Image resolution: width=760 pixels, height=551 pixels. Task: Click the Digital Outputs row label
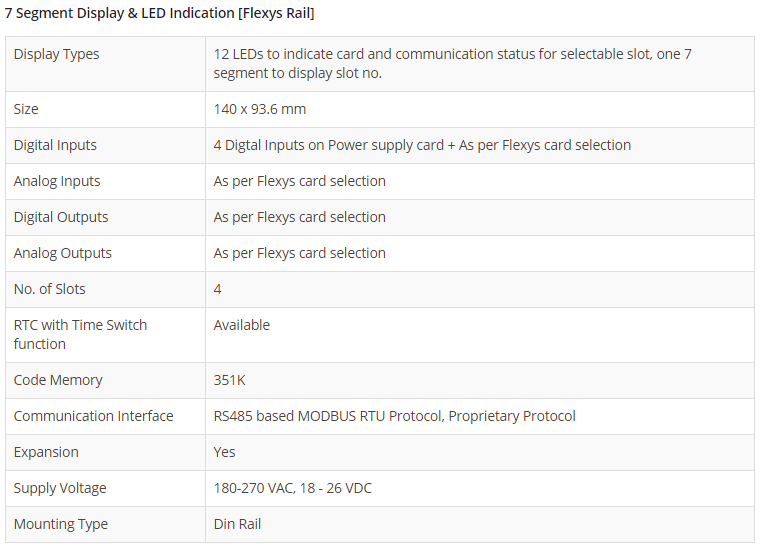61,217
